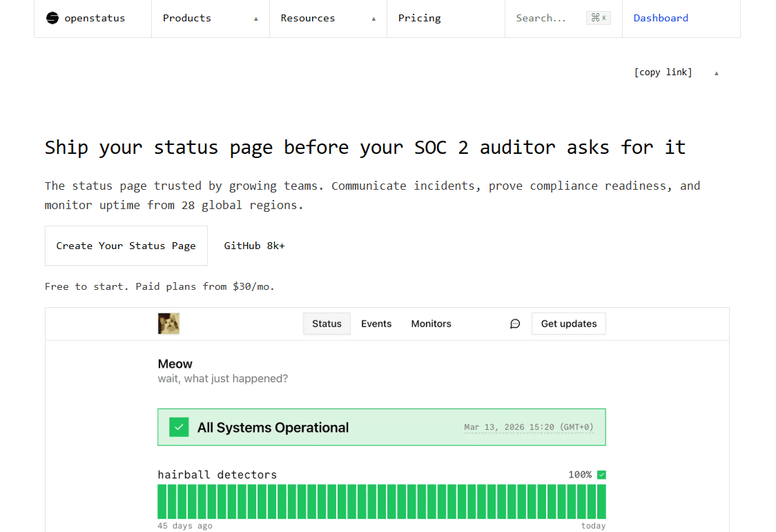
Task: Switch to the Events tab
Action: click(376, 324)
